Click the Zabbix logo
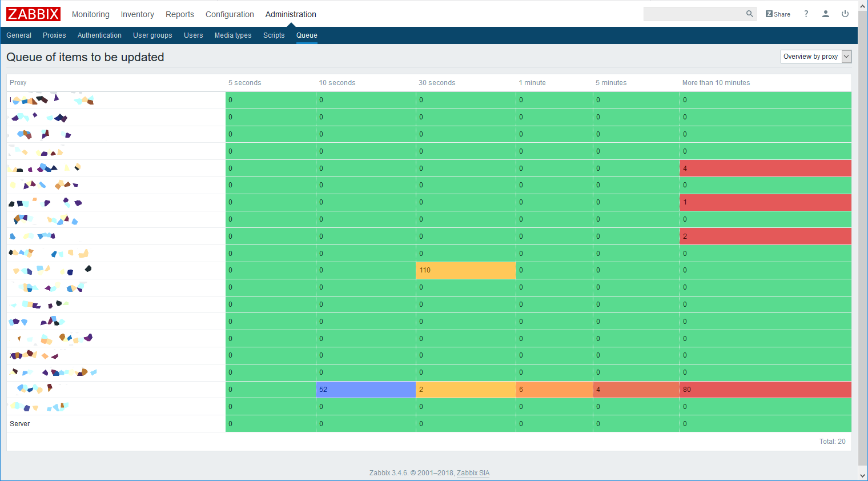This screenshot has width=868, height=481. click(33, 14)
